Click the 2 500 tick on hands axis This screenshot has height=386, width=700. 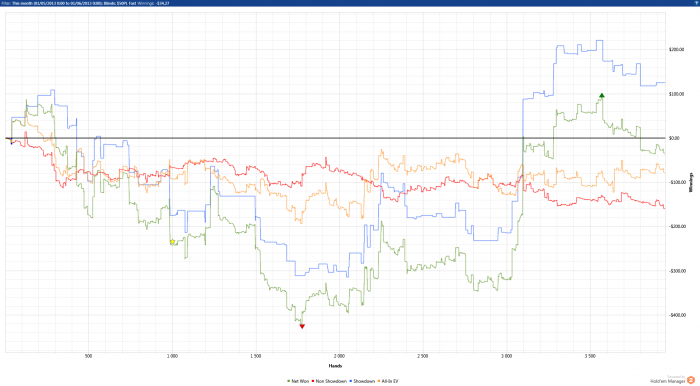(x=423, y=356)
